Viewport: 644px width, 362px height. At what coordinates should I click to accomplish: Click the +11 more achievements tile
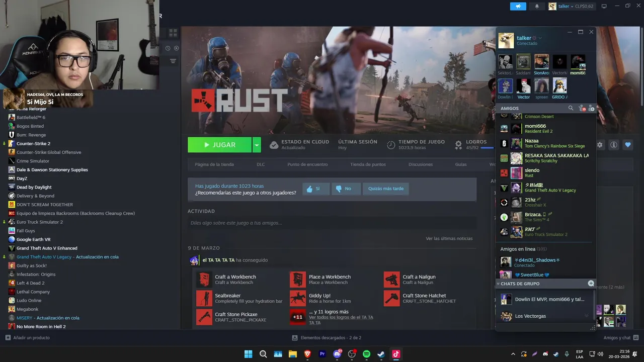[x=298, y=317]
